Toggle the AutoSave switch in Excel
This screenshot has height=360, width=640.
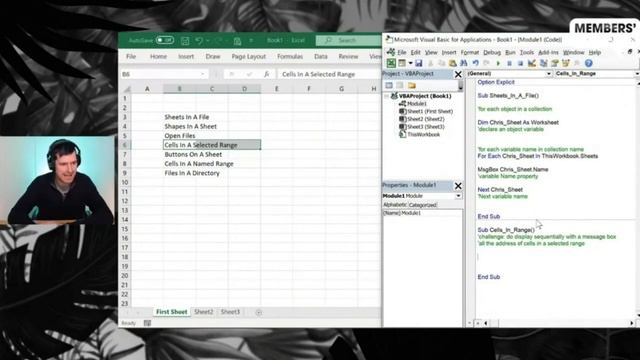pyautogui.click(x=165, y=40)
